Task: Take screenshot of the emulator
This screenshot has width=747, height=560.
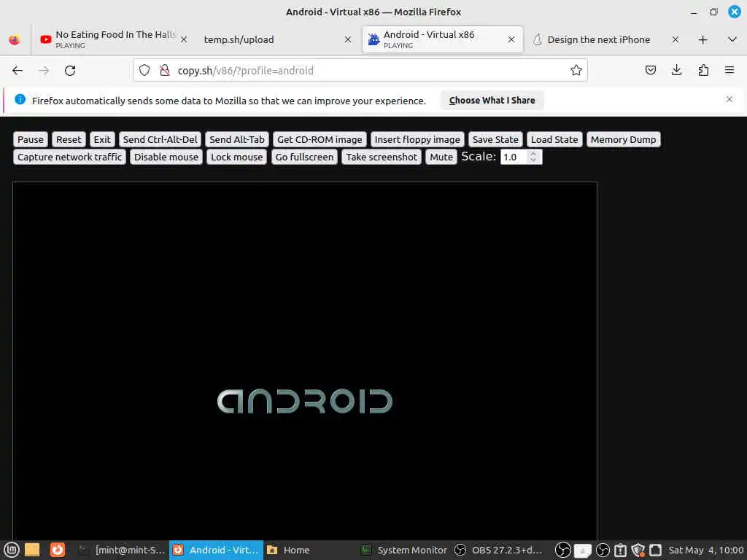Action: click(x=382, y=157)
